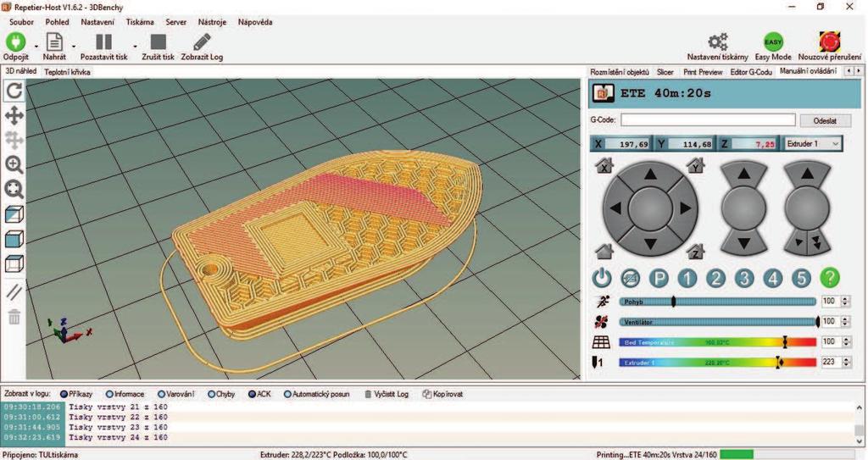Toggle the fan icon on or off
868x460 pixels.
601,322
